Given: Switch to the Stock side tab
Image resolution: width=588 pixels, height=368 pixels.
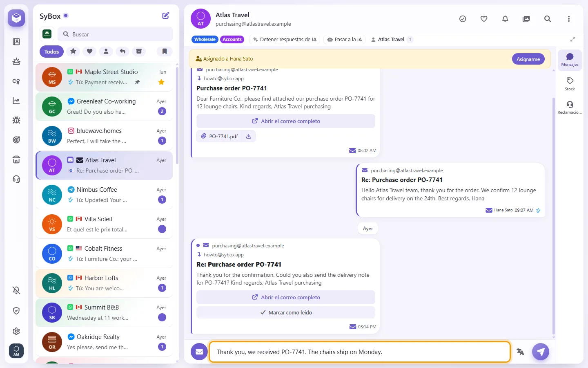Looking at the screenshot, I should [570, 83].
